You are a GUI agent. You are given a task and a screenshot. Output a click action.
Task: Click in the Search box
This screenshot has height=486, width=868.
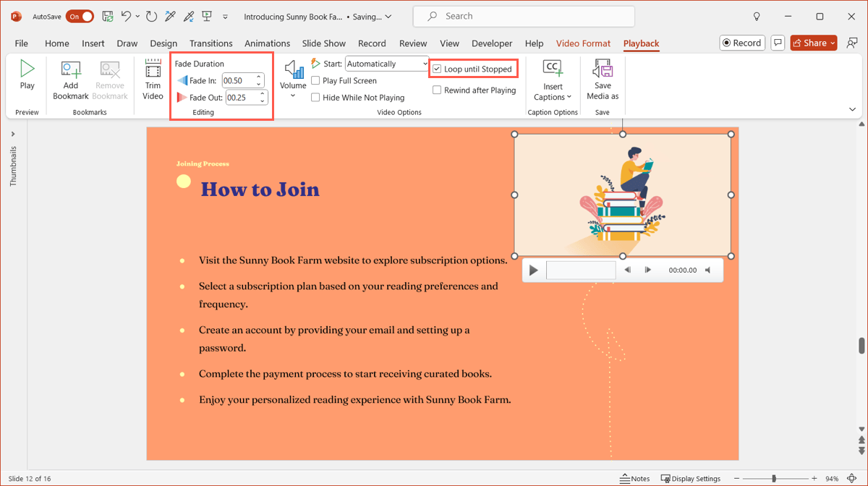pos(524,16)
